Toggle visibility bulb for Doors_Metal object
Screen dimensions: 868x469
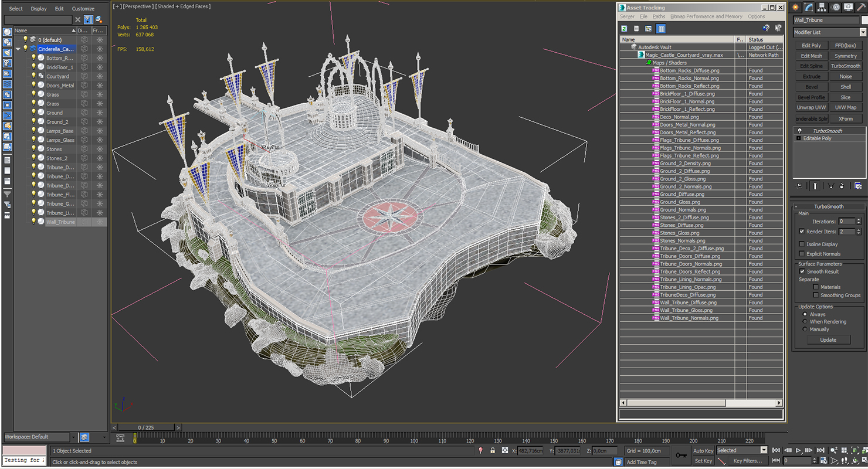tap(33, 85)
